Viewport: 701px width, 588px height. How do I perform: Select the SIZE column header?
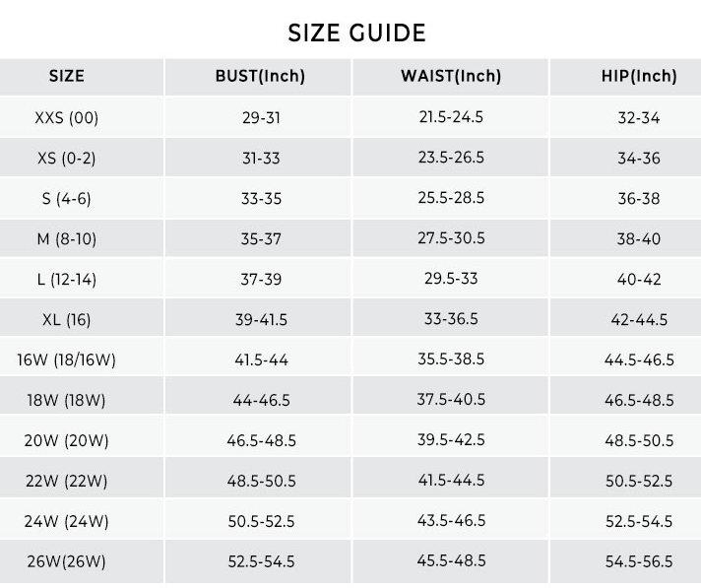tap(67, 76)
